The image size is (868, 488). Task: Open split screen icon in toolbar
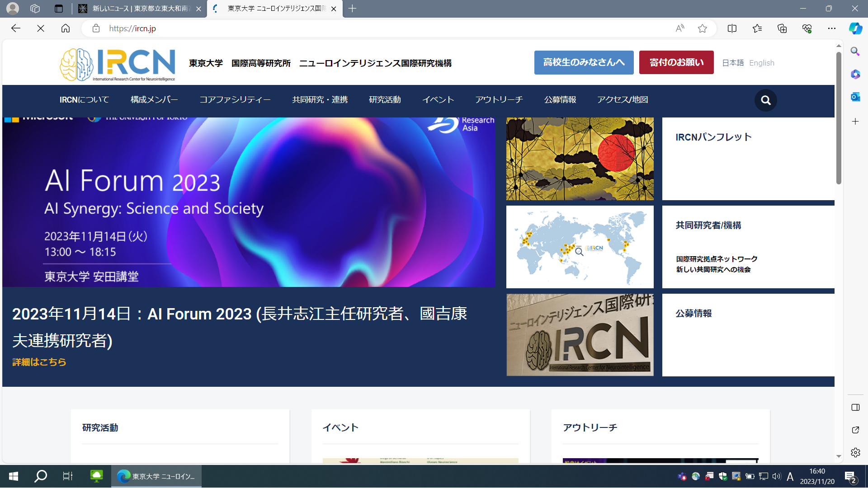732,28
